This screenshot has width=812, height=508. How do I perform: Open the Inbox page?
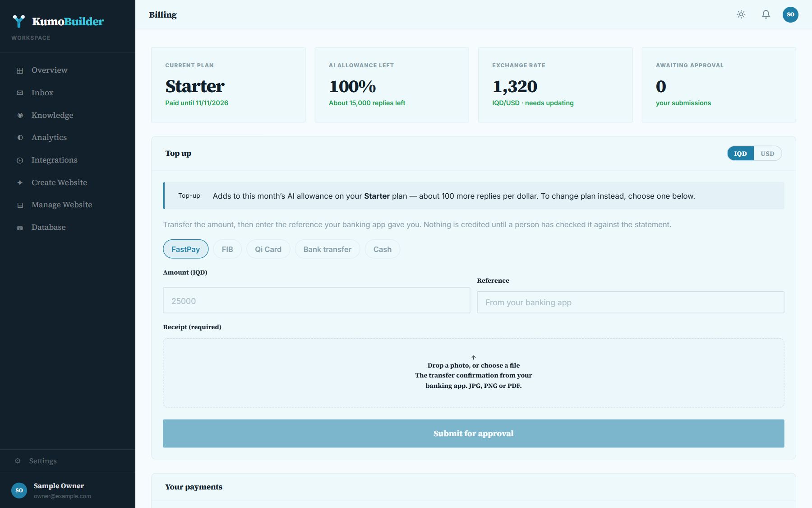[x=68, y=93]
